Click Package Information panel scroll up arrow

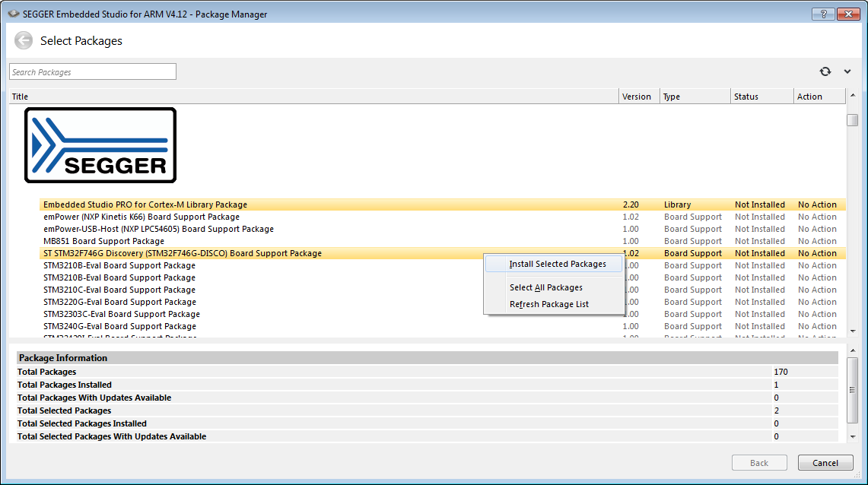point(853,350)
